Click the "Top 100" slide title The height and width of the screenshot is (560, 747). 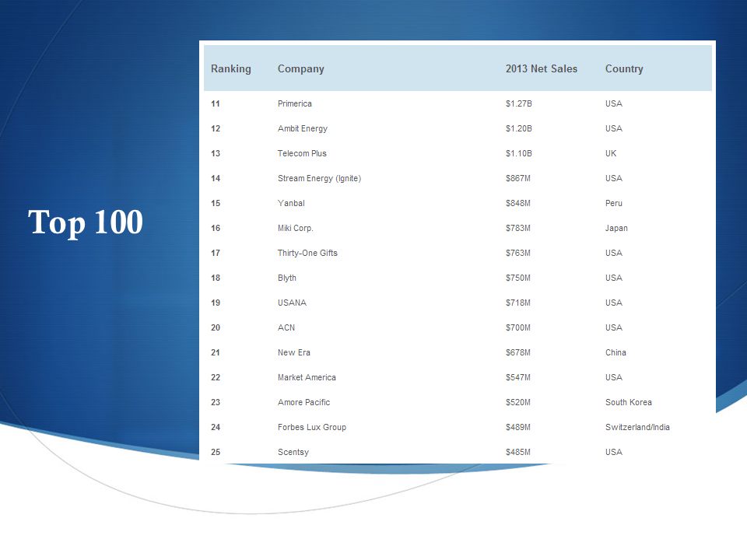click(x=86, y=222)
